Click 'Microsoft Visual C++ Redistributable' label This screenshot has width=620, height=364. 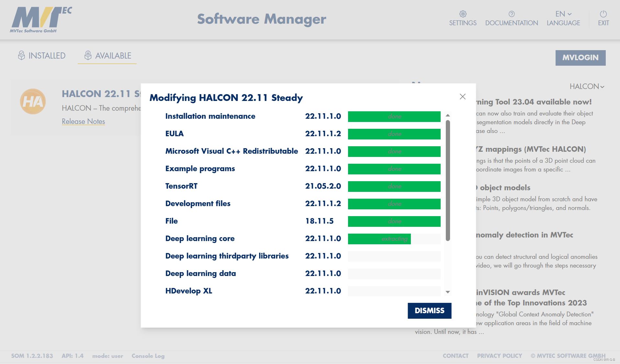point(231,151)
